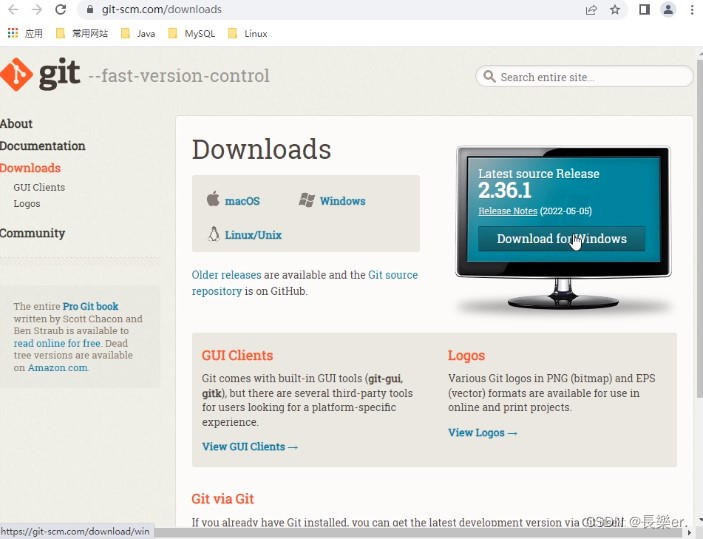Click the search magnifier icon

pyautogui.click(x=489, y=76)
